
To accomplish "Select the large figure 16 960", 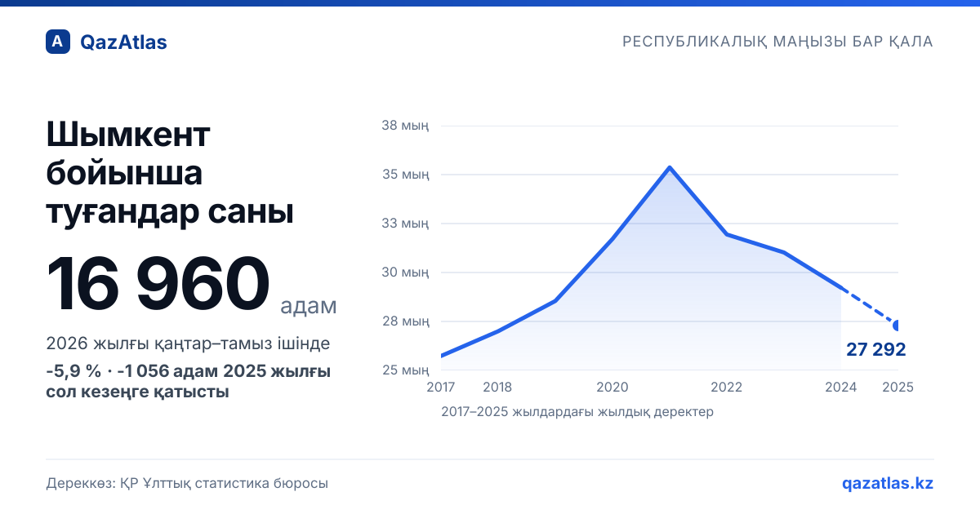I will click(x=158, y=285).
